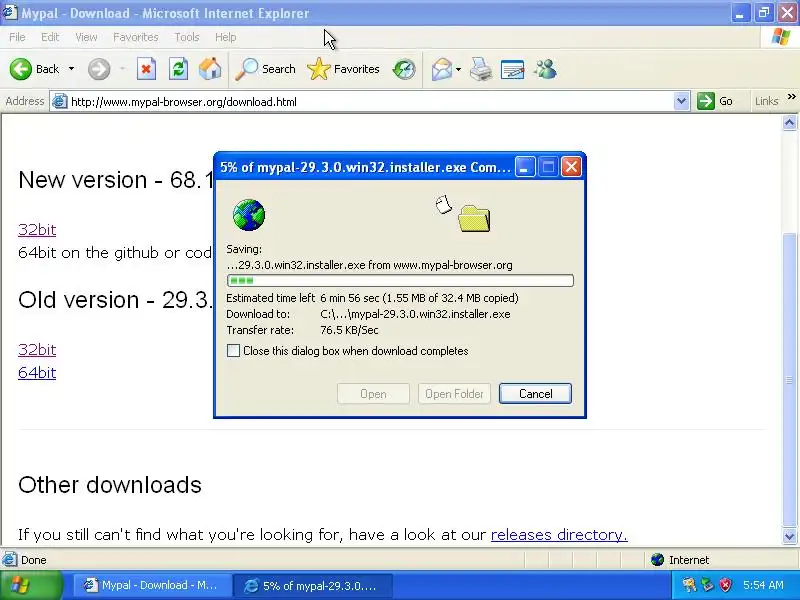Click the green Back arrow icon
800x600 pixels.
click(20, 69)
